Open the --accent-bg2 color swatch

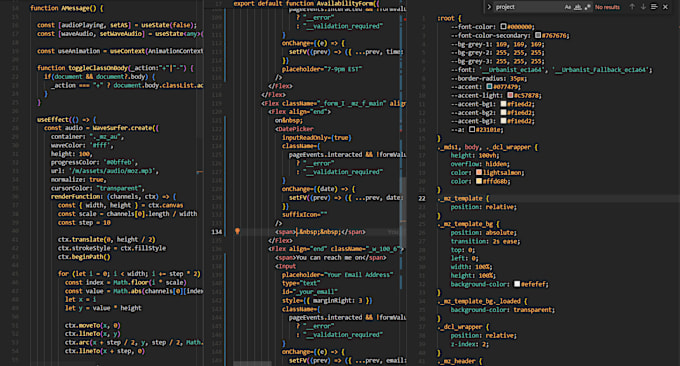point(503,112)
